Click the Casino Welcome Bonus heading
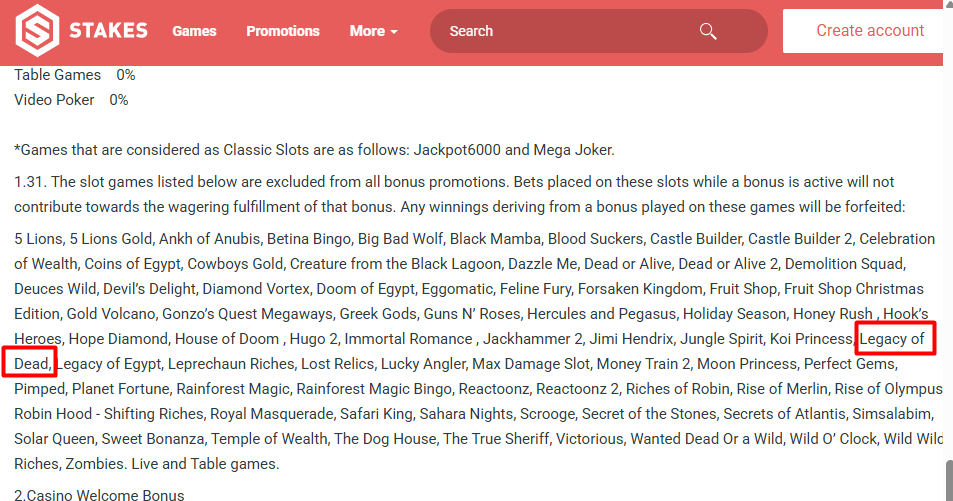The height and width of the screenshot is (501, 953). point(99,495)
